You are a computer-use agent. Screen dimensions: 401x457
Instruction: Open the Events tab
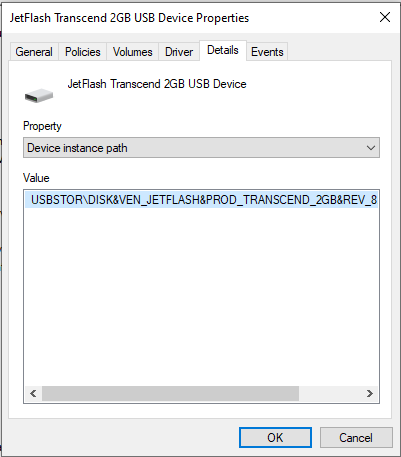tap(267, 52)
